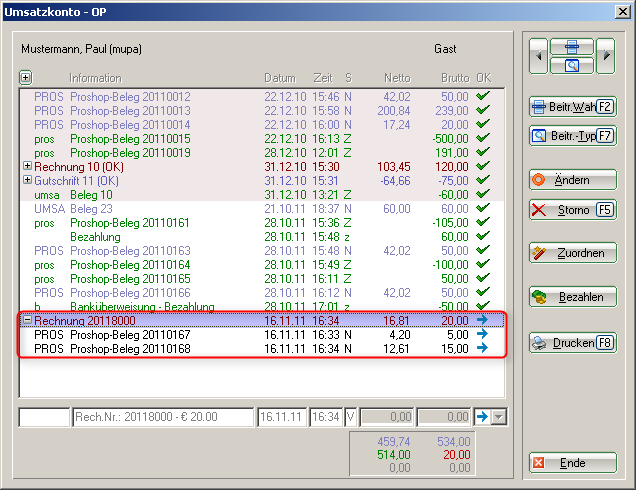Print with the Drucken button

572,343
